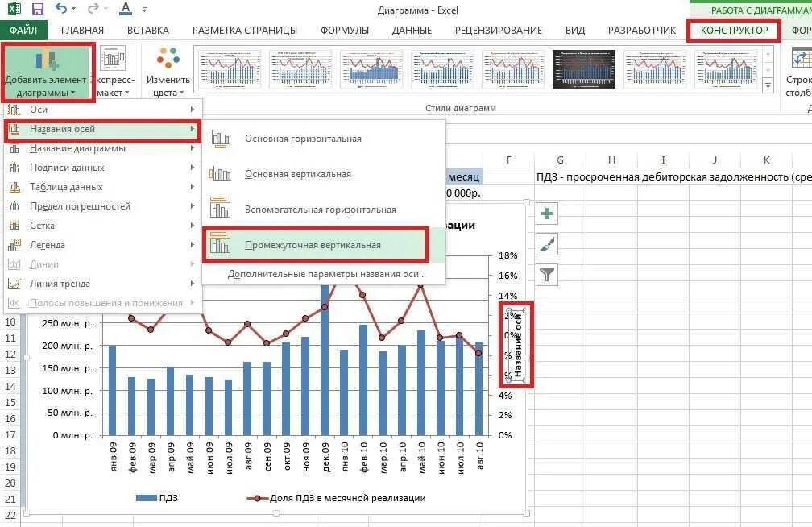Select the ПДЗ legend entry

157,498
